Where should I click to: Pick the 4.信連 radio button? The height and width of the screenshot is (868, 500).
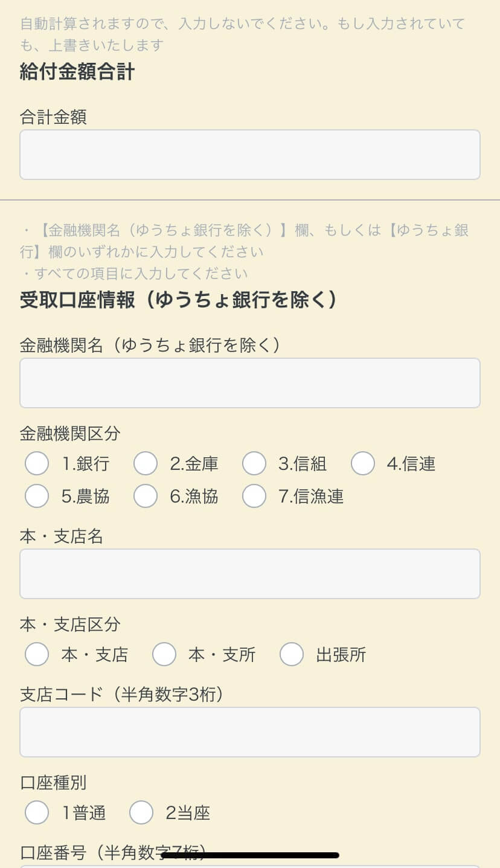click(363, 464)
